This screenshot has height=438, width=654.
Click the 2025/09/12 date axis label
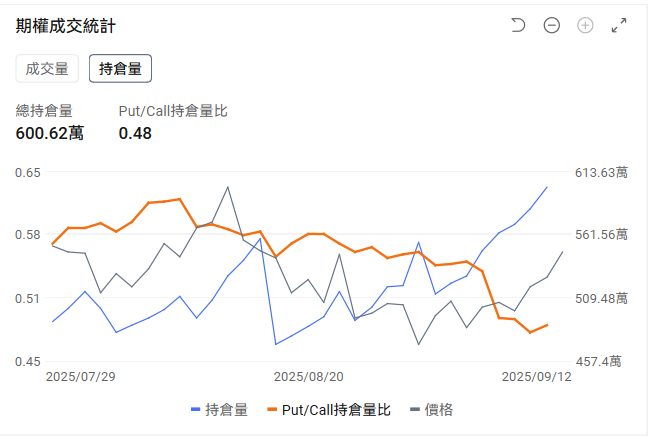(x=536, y=377)
